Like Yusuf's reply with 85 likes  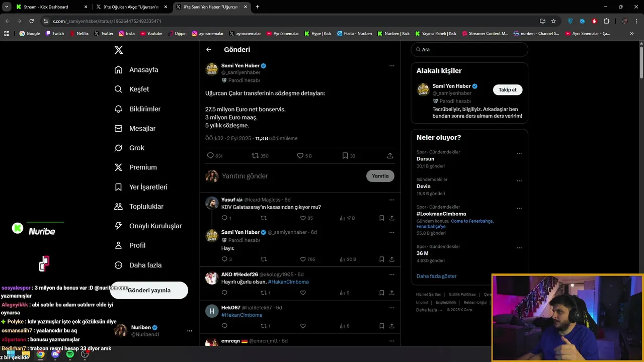coord(306,218)
